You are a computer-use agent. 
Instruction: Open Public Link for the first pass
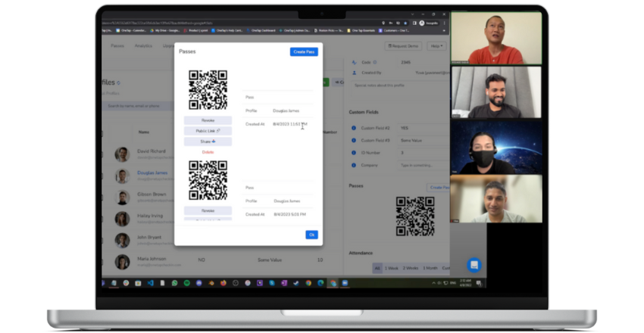point(208,131)
